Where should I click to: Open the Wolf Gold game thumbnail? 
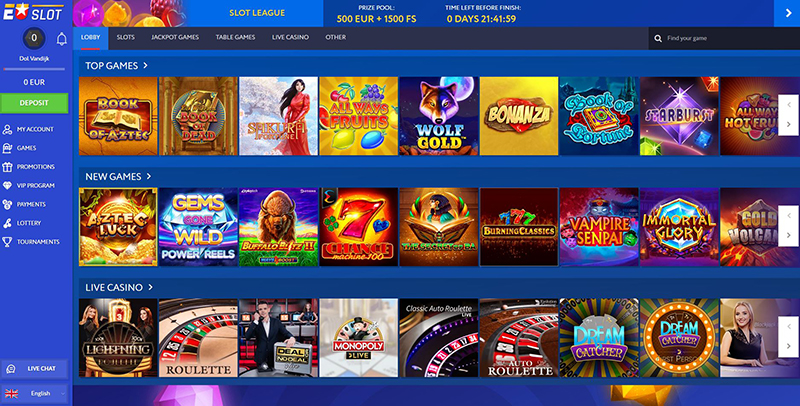439,116
